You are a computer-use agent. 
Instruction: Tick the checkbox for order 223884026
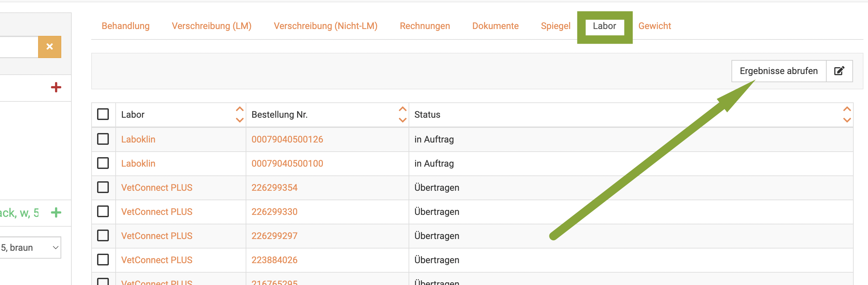[x=103, y=260]
